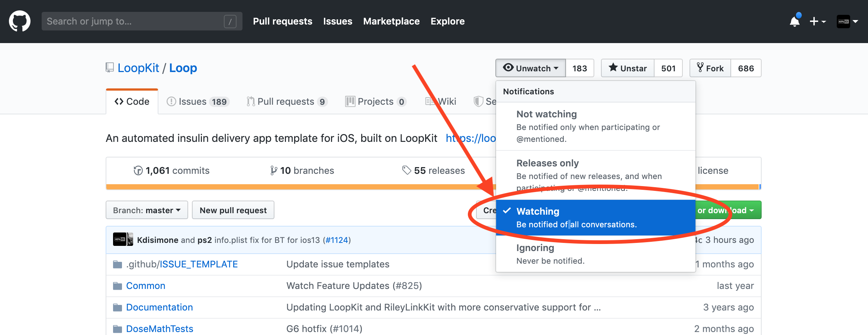
Task: Open the Common folder
Action: click(x=145, y=286)
